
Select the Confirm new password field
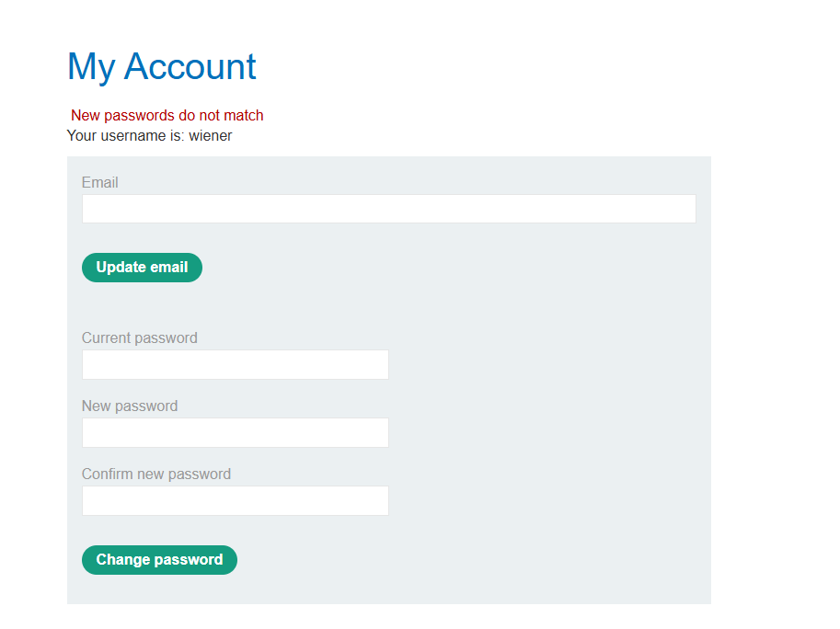235,500
